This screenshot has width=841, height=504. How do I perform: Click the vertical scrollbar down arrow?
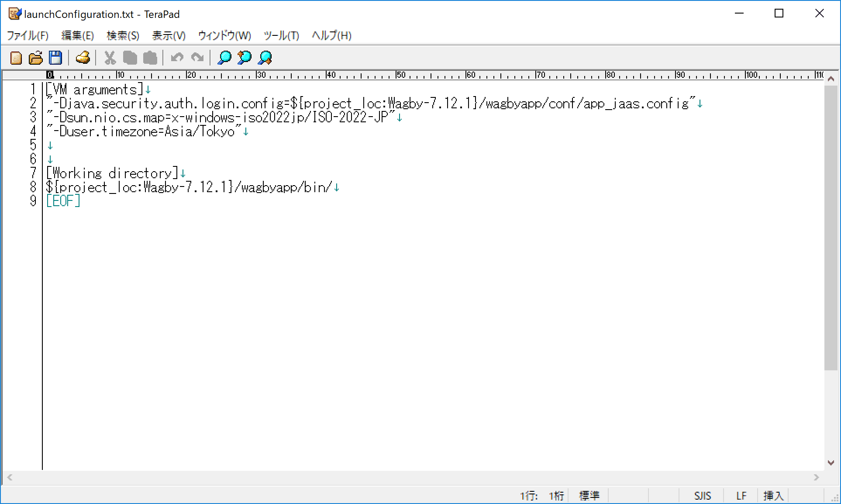pos(831,463)
